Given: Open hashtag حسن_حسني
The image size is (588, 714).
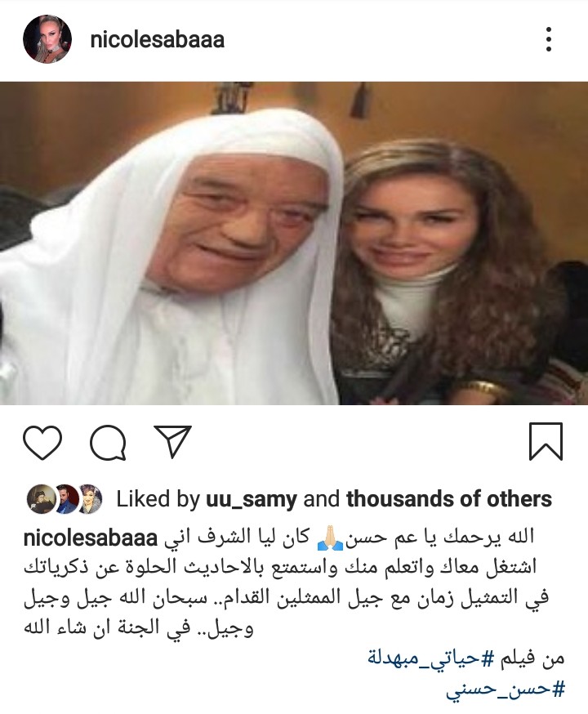Looking at the screenshot, I should pos(506,689).
